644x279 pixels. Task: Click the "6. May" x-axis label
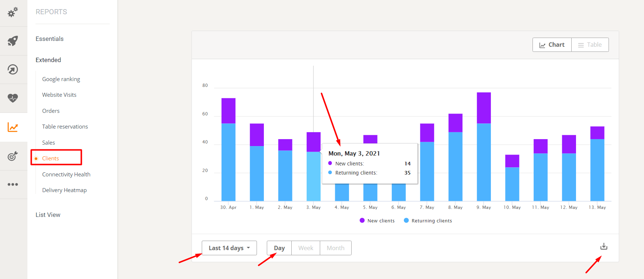(x=399, y=207)
